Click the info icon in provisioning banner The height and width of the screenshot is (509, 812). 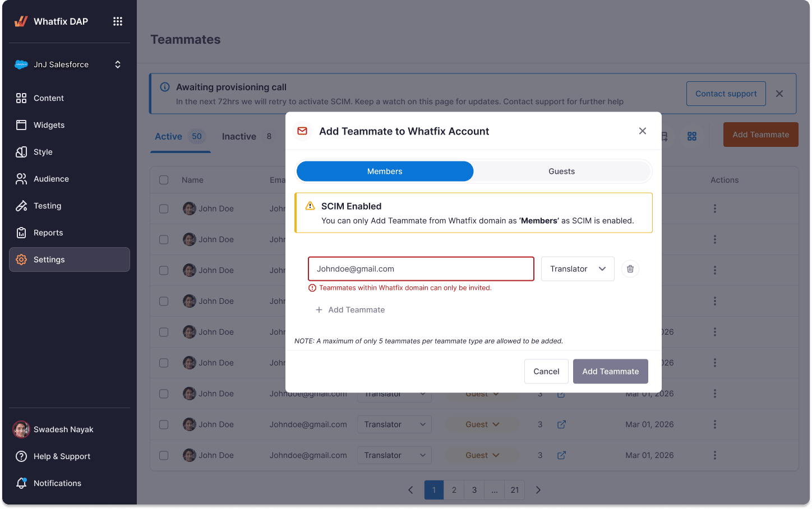(x=165, y=87)
